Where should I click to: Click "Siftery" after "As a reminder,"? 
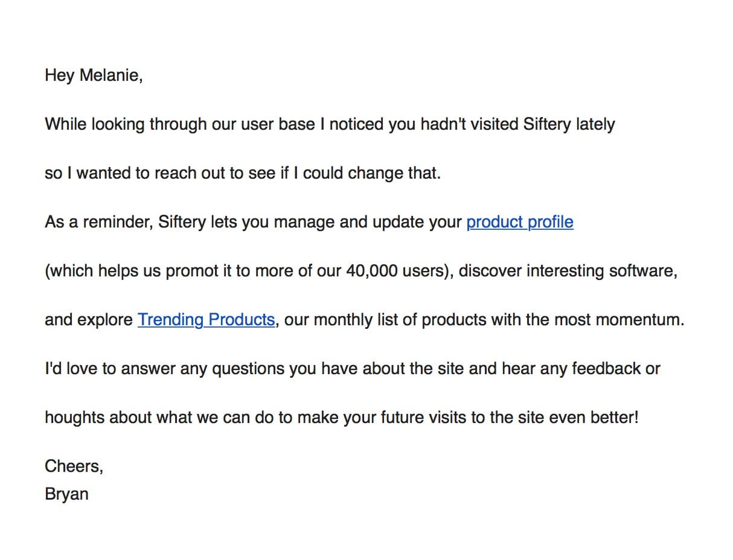coord(182,222)
